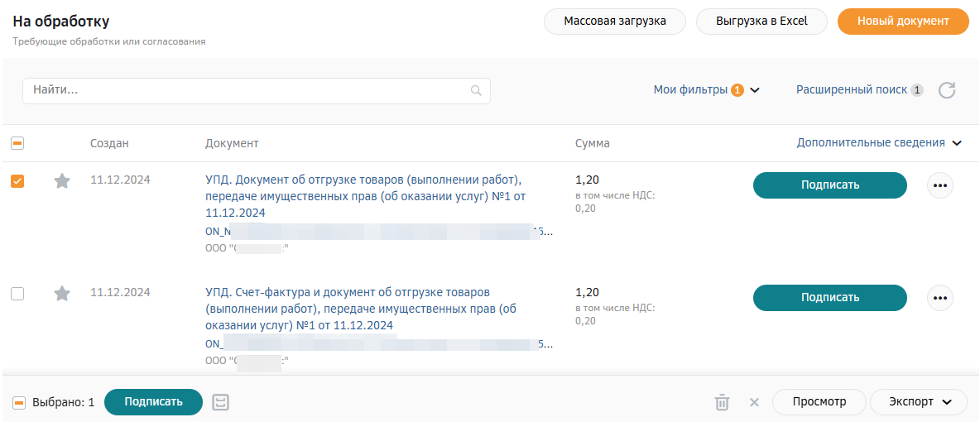Image resolution: width=980 pixels, height=422 pixels.
Task: Click the refresh list icon
Action: [x=947, y=90]
